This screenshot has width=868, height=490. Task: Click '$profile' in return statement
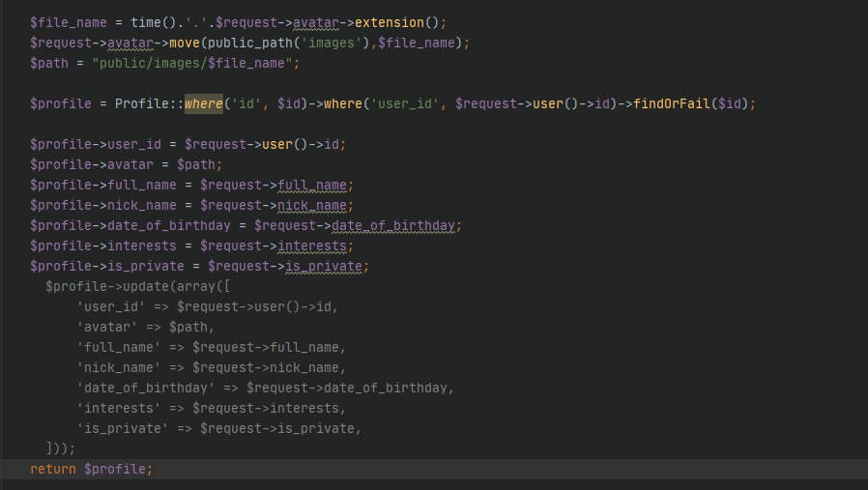[x=115, y=469]
